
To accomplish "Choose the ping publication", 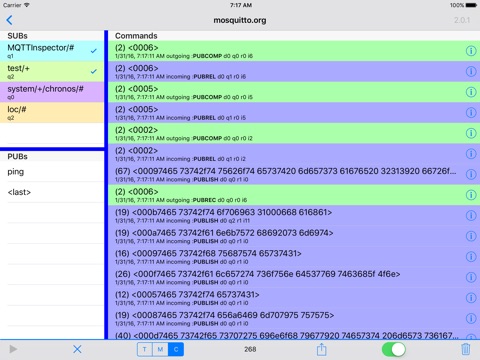I will coord(52,172).
